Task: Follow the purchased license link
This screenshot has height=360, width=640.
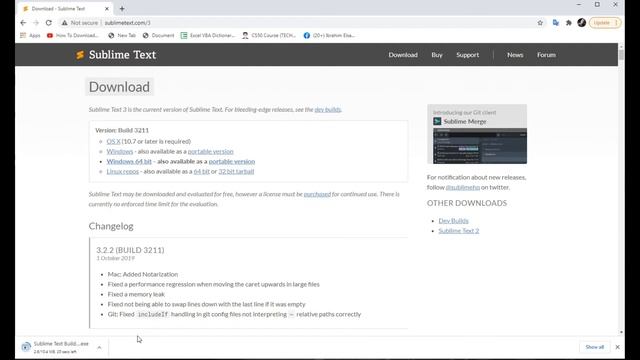Action: click(x=317, y=194)
